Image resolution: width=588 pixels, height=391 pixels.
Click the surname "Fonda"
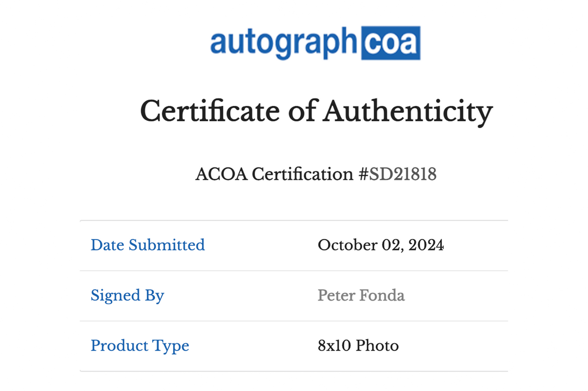coord(383,295)
